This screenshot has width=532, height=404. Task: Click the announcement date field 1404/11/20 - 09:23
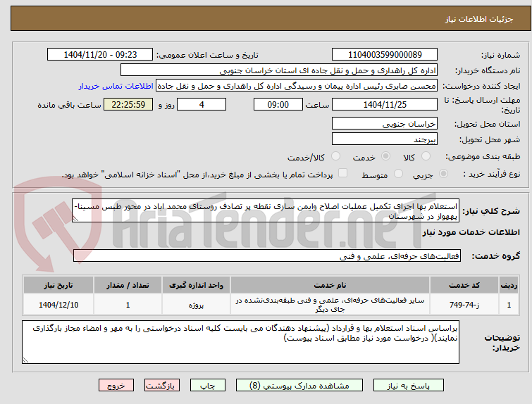coord(100,55)
